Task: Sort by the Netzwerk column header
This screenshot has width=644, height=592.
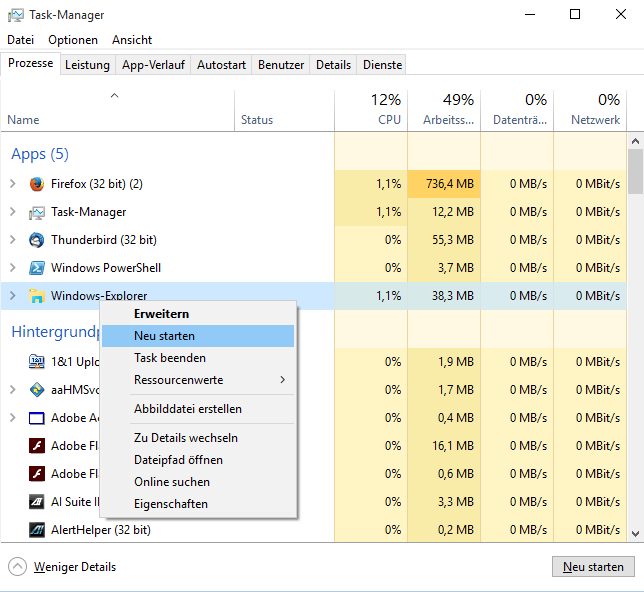Action: point(590,111)
